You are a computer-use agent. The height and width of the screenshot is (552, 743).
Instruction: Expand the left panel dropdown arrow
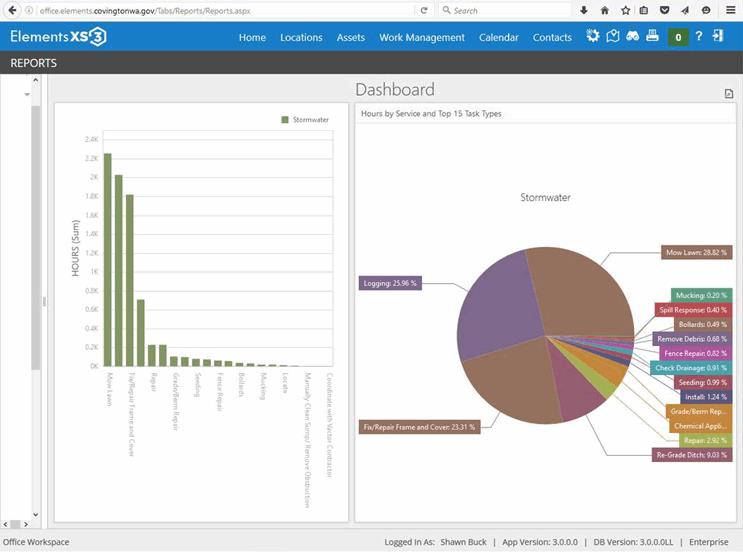pos(25,94)
